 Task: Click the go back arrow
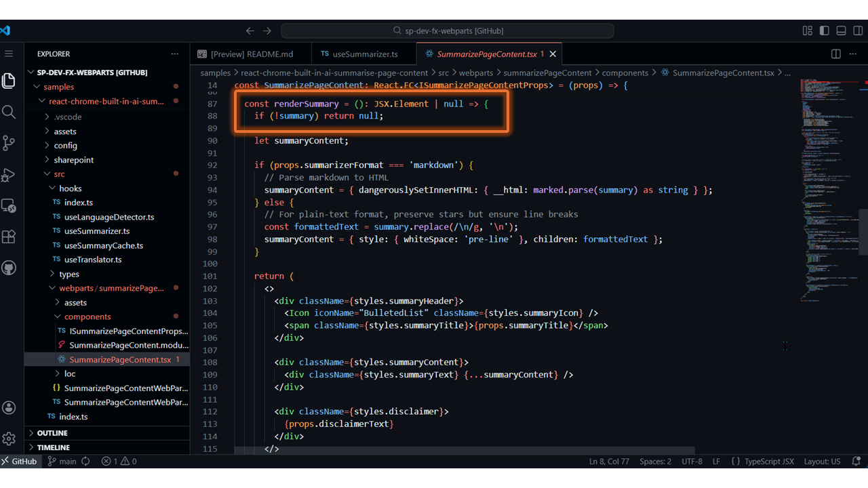pyautogui.click(x=250, y=31)
